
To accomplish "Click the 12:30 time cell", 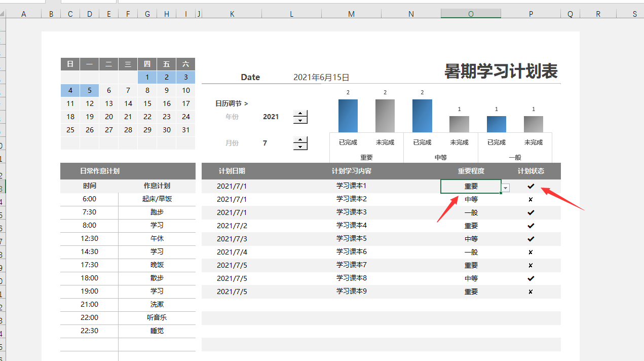I will tap(89, 238).
